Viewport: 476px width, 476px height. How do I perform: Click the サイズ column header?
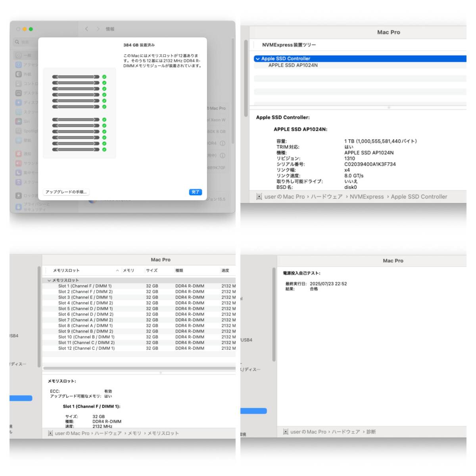tap(152, 271)
